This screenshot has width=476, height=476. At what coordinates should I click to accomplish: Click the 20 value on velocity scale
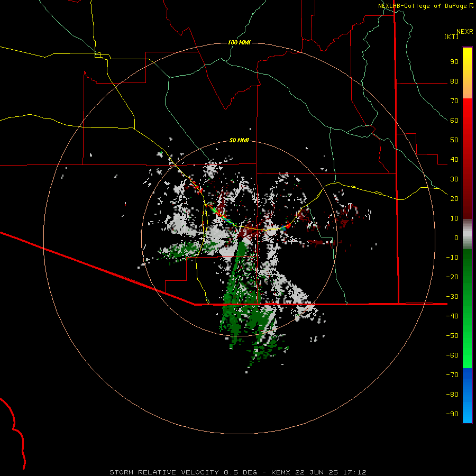454,199
